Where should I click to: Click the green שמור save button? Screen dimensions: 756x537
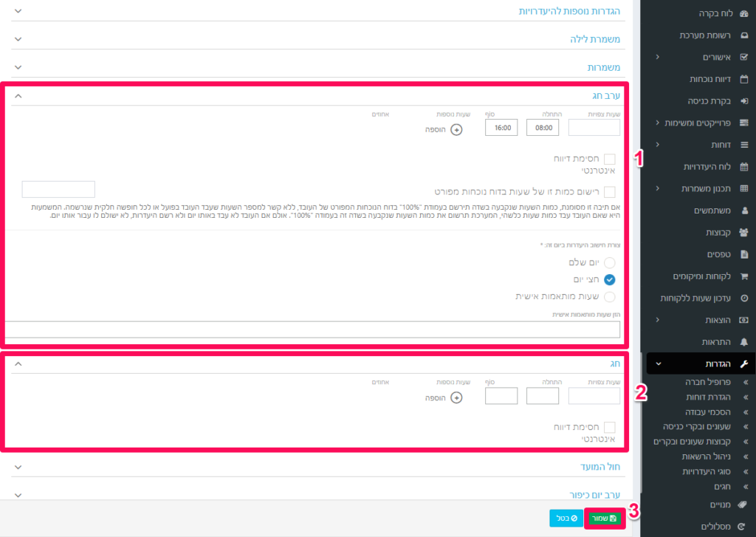pyautogui.click(x=603, y=519)
